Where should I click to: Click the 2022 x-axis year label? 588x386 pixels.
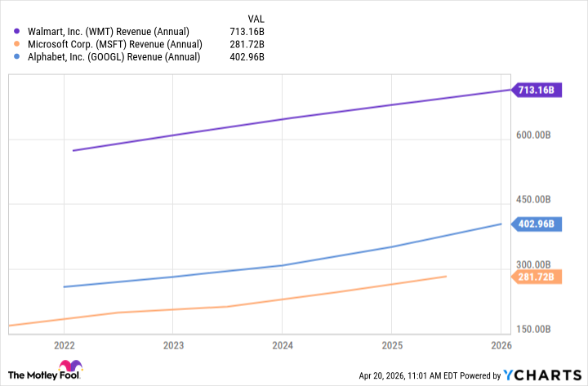pos(64,345)
